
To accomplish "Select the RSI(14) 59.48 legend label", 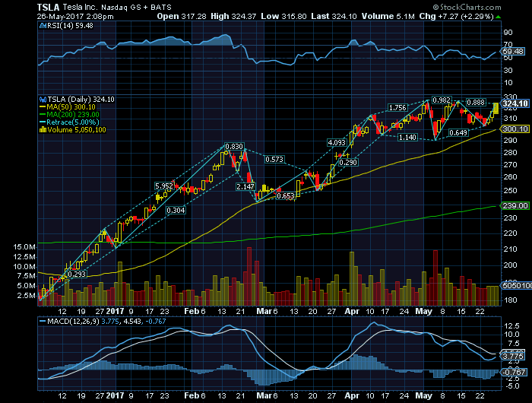I will [x=70, y=25].
